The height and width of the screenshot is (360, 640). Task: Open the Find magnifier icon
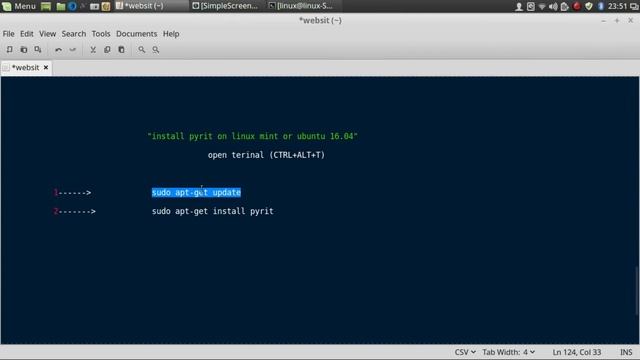[x=141, y=49]
